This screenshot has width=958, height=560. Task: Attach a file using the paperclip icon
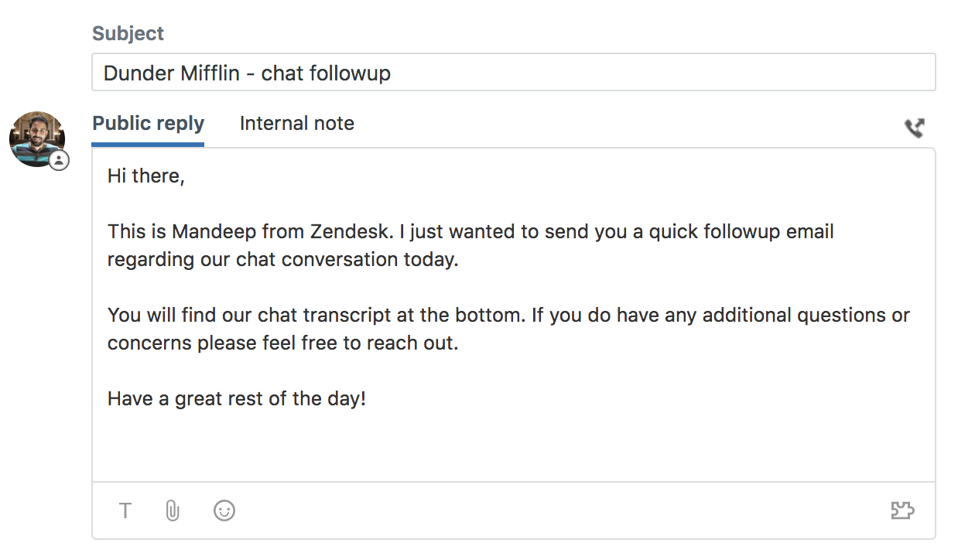[173, 510]
